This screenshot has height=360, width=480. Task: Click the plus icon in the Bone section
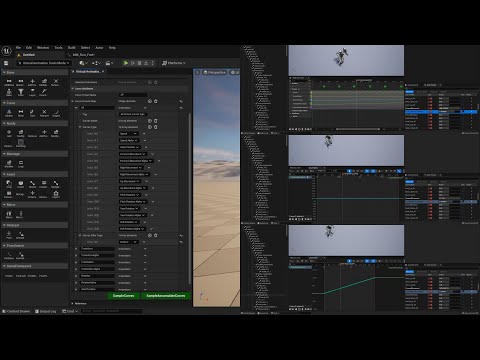click(x=32, y=82)
